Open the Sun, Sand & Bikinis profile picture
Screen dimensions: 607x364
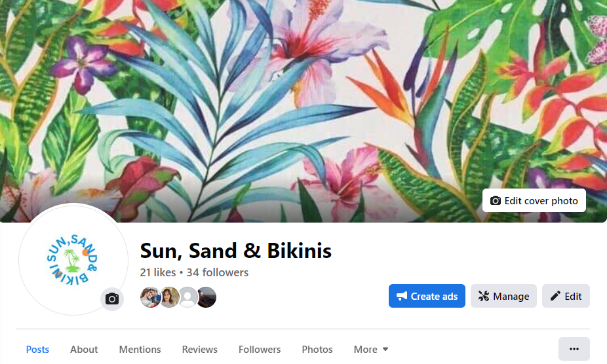[73, 259]
